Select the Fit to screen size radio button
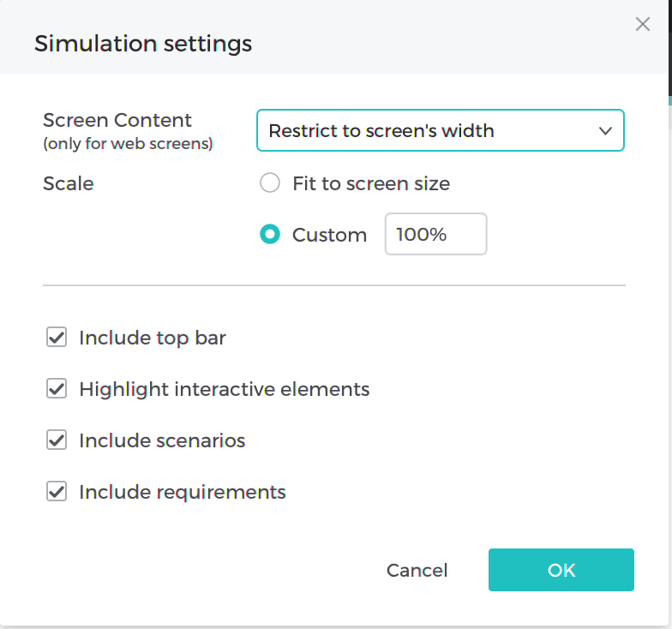This screenshot has width=672, height=629. point(270,183)
